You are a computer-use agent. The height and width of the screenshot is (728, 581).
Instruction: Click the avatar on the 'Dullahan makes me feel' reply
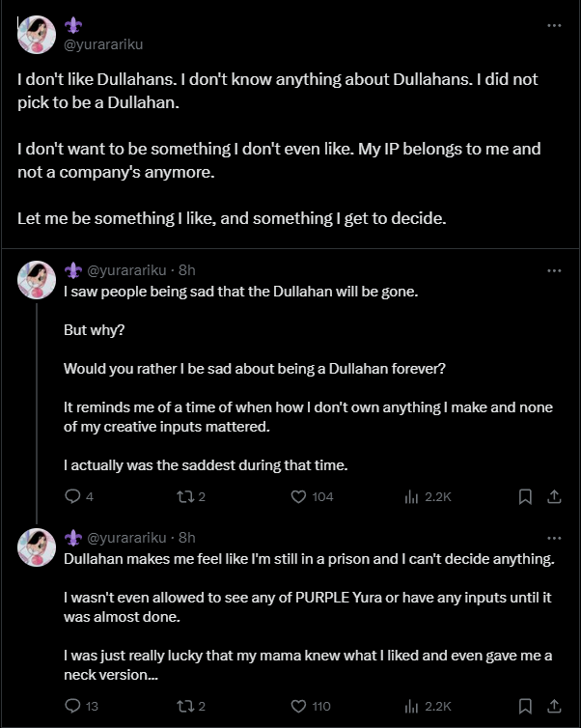click(37, 546)
